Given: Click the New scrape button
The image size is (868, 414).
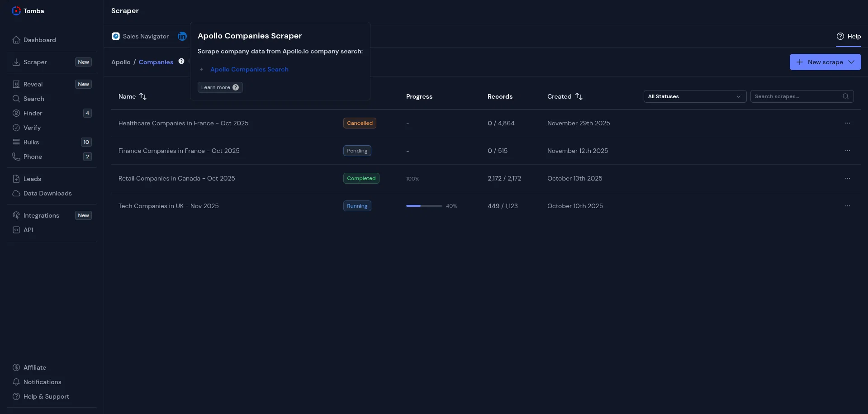Looking at the screenshot, I should 825,62.
